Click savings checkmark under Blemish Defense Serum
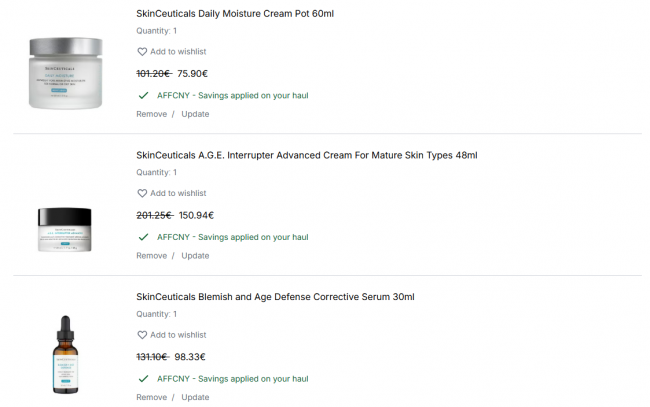Viewport: 650px width, 407px height. pyautogui.click(x=143, y=379)
